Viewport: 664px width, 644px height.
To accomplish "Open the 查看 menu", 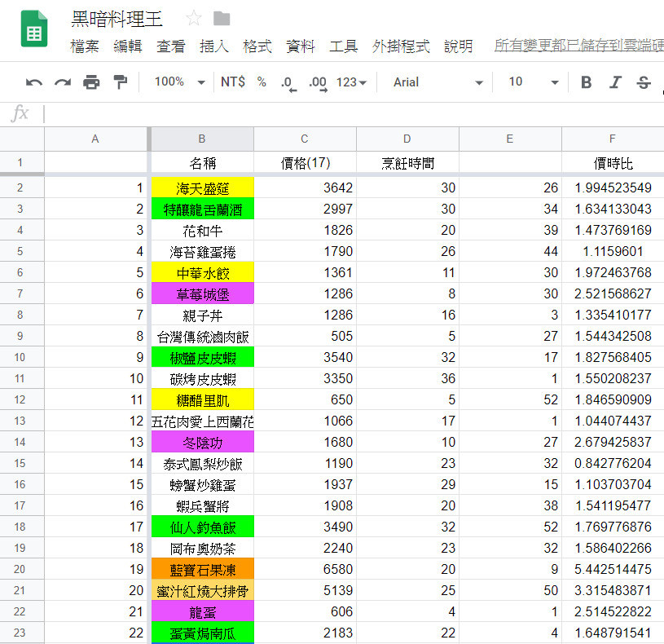I will click(x=170, y=46).
